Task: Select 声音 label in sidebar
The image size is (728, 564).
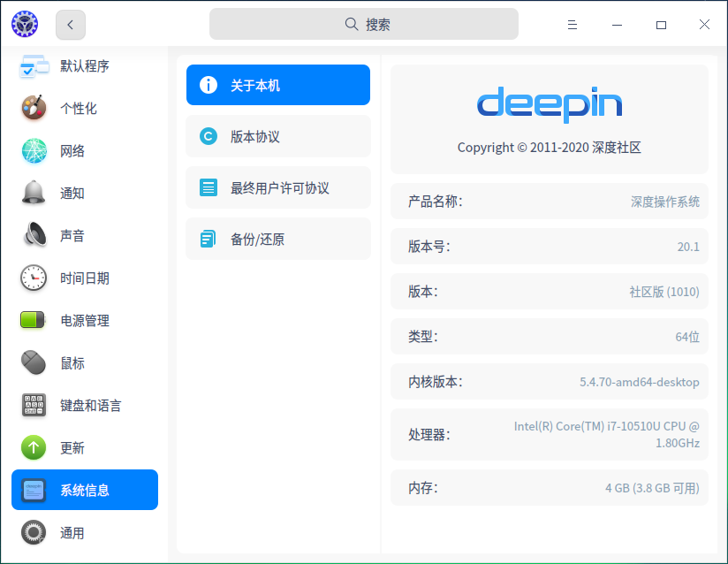Action: point(72,235)
